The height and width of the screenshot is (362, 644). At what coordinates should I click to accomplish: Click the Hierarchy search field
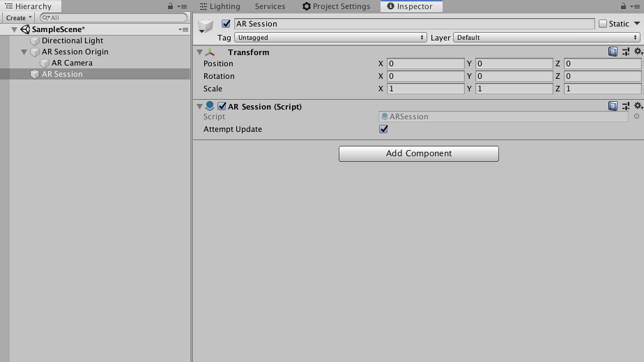click(x=114, y=17)
